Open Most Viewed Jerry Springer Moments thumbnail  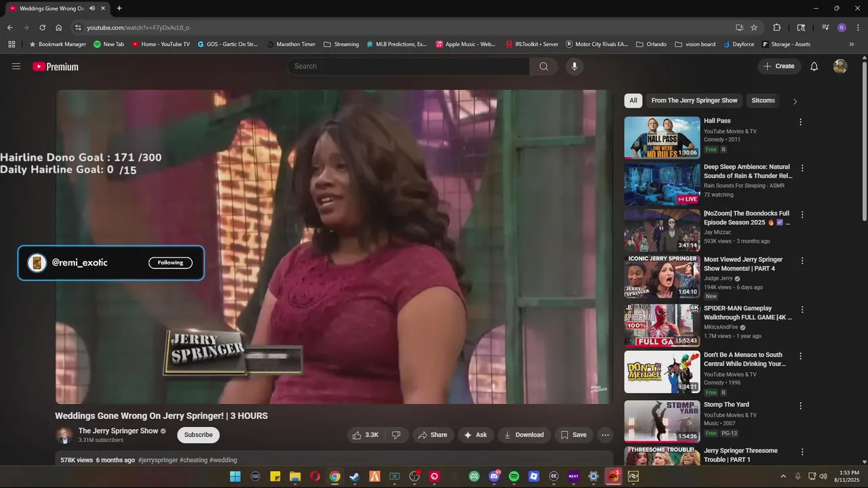pyautogui.click(x=662, y=277)
